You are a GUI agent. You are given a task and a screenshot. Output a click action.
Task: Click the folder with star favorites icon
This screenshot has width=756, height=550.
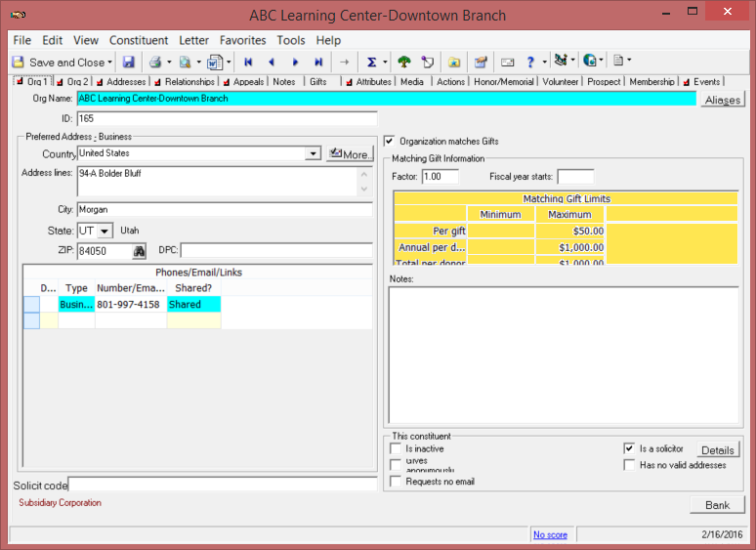click(x=453, y=62)
